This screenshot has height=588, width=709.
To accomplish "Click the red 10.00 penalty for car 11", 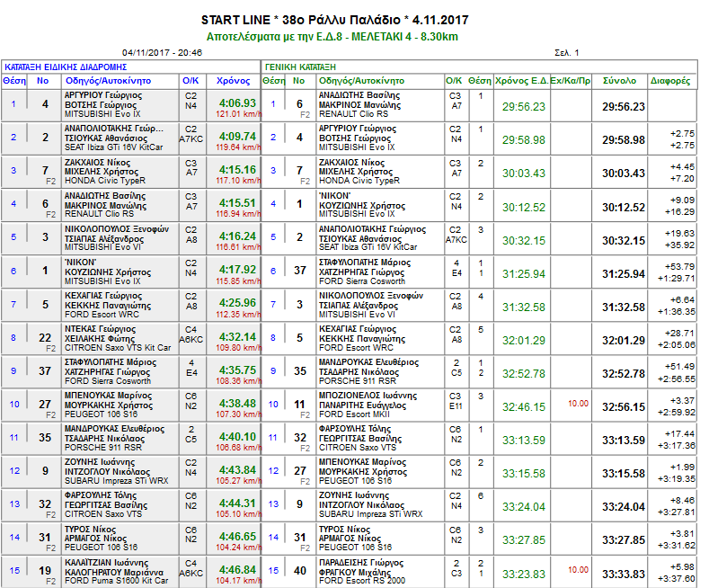I will point(578,404).
